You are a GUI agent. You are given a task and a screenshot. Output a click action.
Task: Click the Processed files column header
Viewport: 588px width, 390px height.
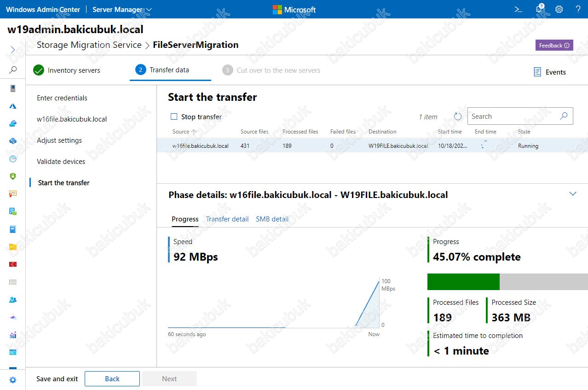pos(300,131)
